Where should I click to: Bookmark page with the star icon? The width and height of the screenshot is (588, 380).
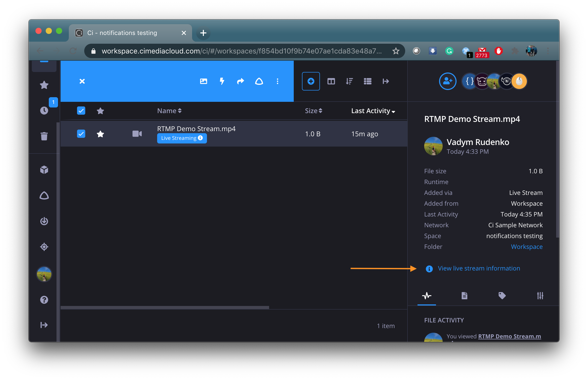pyautogui.click(x=396, y=51)
